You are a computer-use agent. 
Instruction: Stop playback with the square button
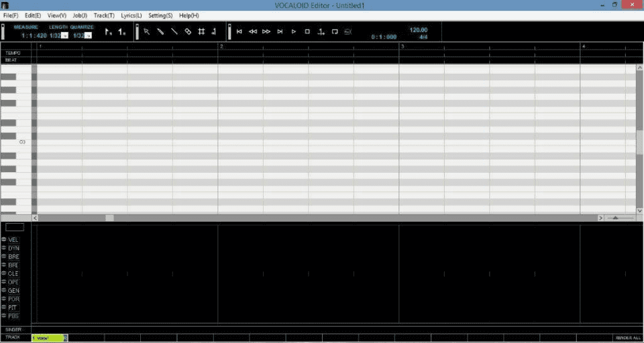tap(307, 31)
